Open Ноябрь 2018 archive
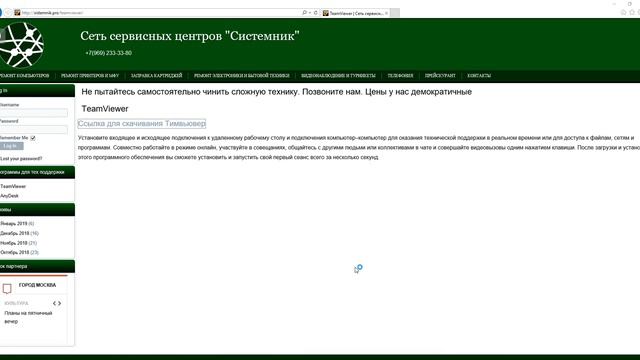This screenshot has width=640, height=360. coord(13,243)
